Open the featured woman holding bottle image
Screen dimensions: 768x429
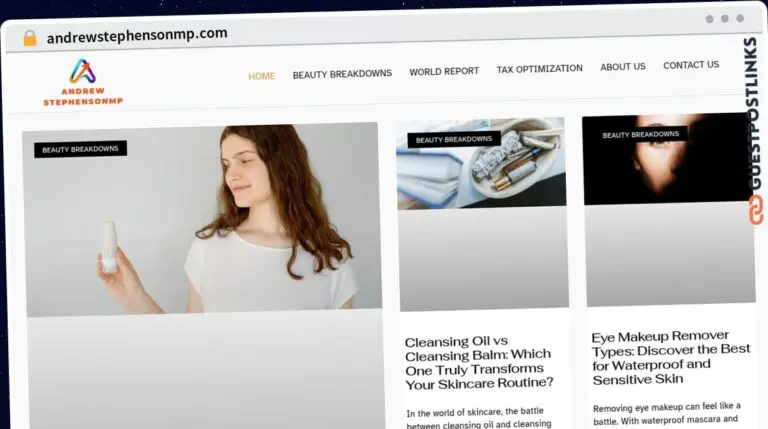pyautogui.click(x=202, y=218)
